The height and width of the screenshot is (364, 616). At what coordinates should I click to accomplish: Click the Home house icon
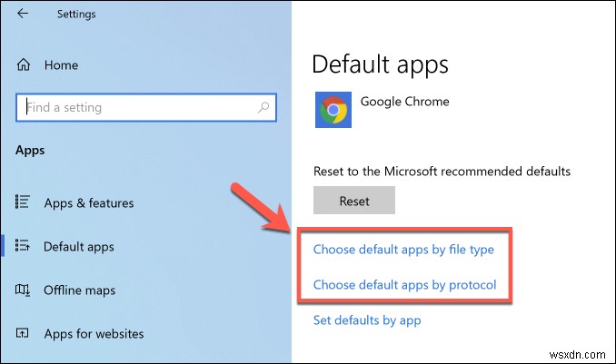(x=24, y=65)
